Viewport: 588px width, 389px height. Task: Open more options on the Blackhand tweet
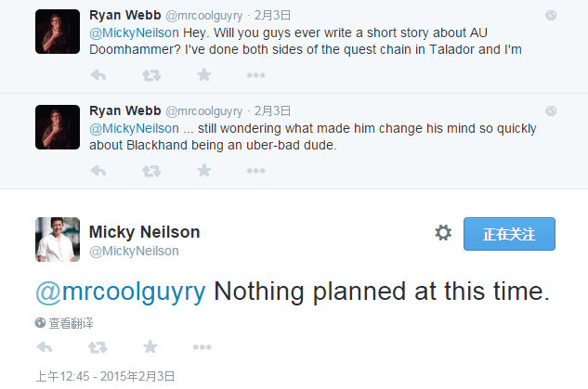click(256, 171)
